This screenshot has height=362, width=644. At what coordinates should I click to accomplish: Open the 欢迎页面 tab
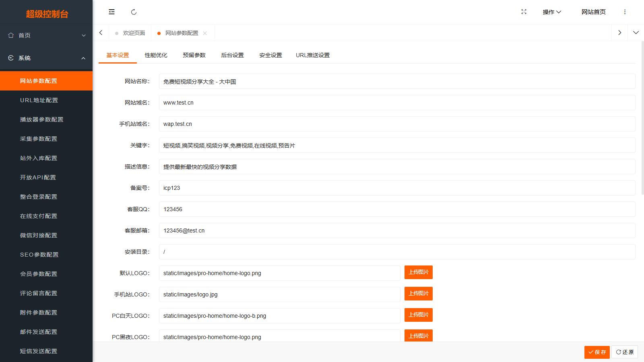point(133,33)
